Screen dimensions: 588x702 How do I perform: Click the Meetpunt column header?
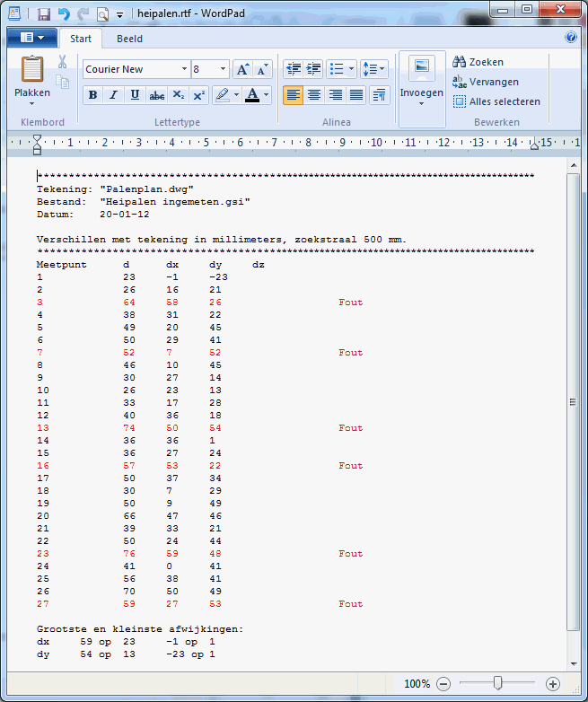[x=61, y=265]
